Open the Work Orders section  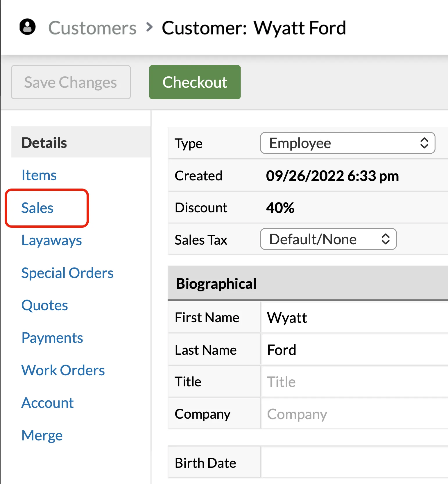click(63, 370)
